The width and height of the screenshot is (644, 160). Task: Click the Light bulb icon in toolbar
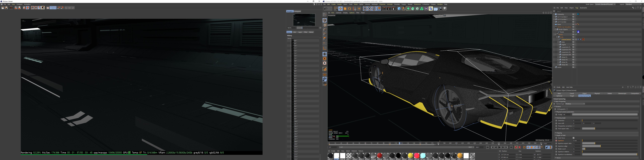click(445, 8)
